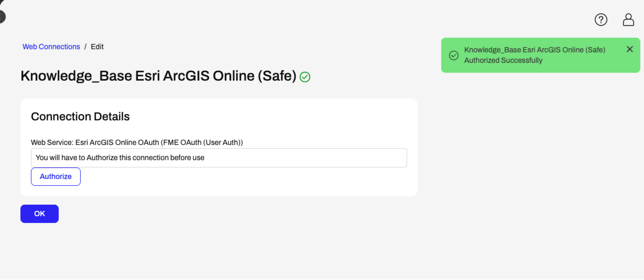The width and height of the screenshot is (644, 280).
Task: Select the Edit breadcrumb item
Action: coord(97,47)
